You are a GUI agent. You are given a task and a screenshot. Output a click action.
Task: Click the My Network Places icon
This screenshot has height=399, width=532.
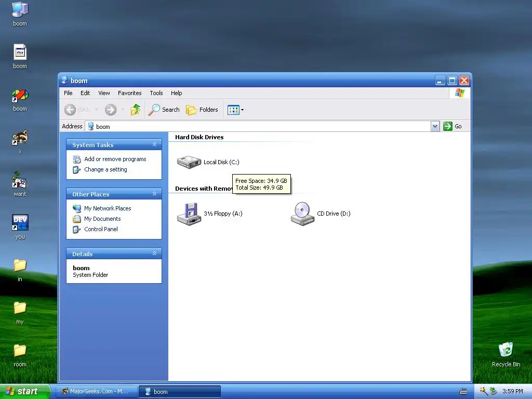coord(77,208)
